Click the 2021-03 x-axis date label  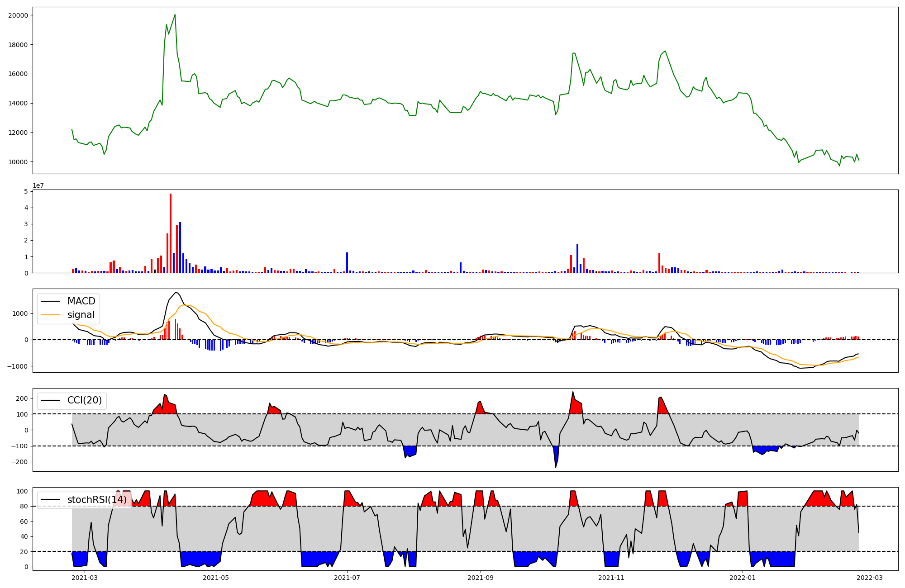coord(85,578)
